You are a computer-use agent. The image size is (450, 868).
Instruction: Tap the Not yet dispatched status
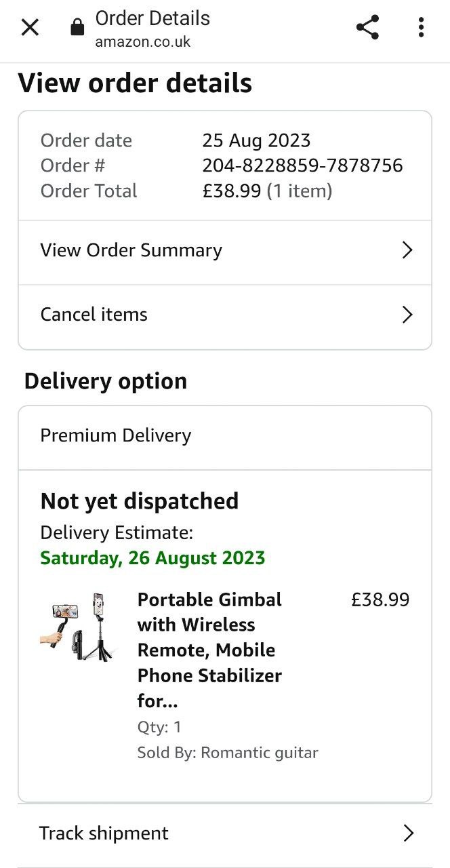pyautogui.click(x=140, y=501)
